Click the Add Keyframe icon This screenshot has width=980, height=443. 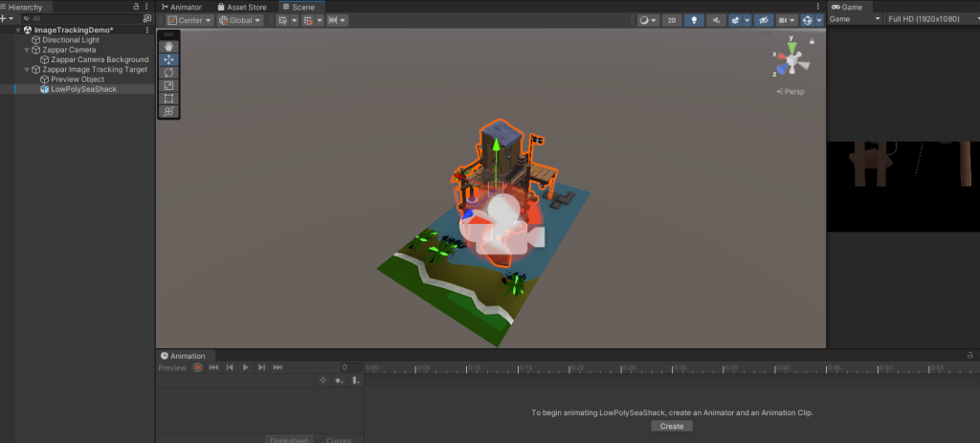pyautogui.click(x=339, y=381)
